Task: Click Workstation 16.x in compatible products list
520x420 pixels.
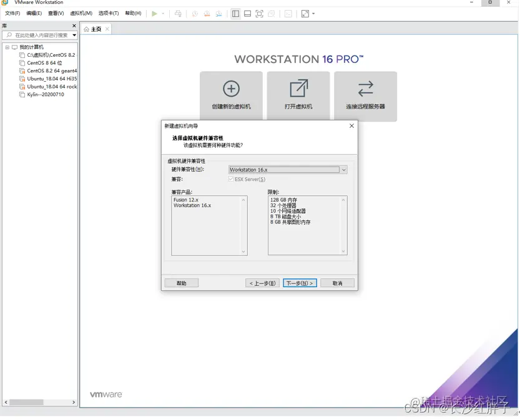Action: (192, 205)
